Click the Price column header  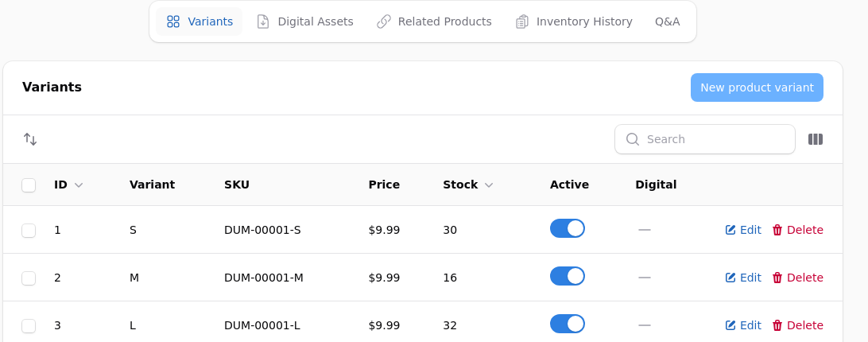(x=384, y=185)
